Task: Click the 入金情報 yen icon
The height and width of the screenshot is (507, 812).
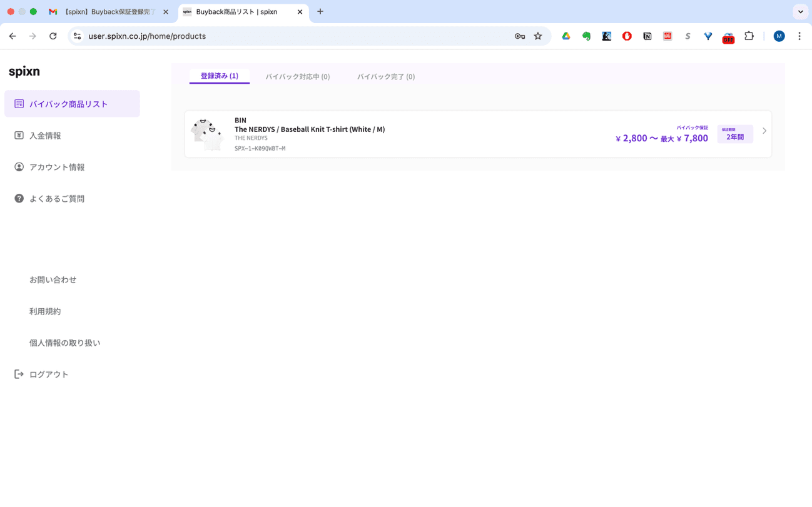Action: (19, 135)
